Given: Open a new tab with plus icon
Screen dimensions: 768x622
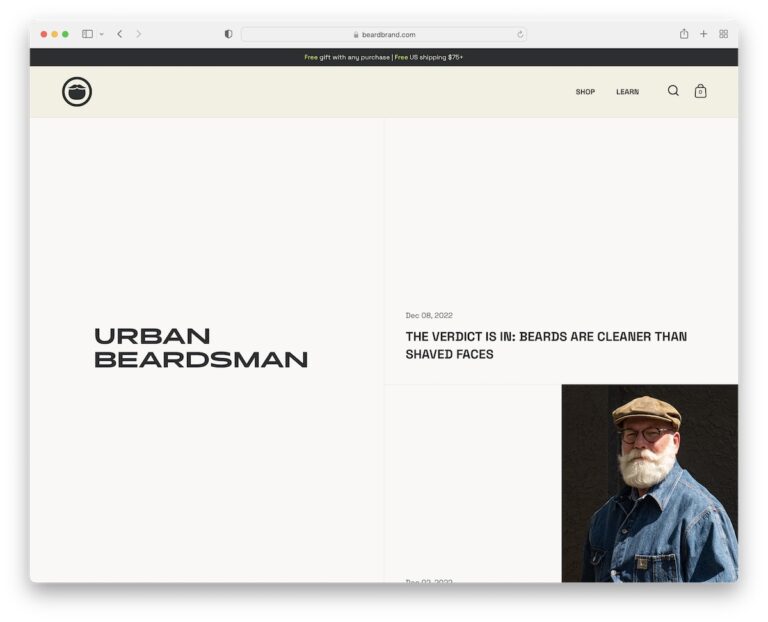Looking at the screenshot, I should [703, 34].
